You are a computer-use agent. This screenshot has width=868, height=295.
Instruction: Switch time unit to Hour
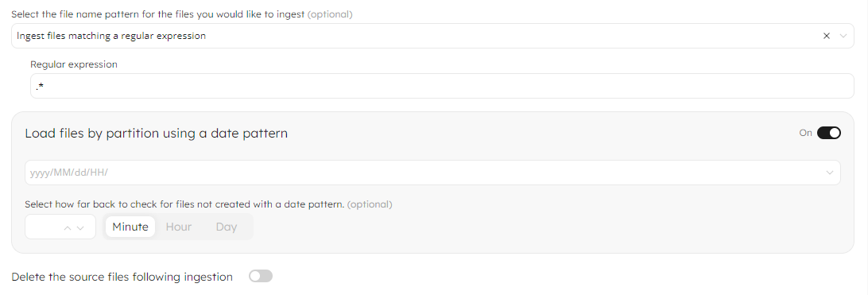(x=179, y=227)
